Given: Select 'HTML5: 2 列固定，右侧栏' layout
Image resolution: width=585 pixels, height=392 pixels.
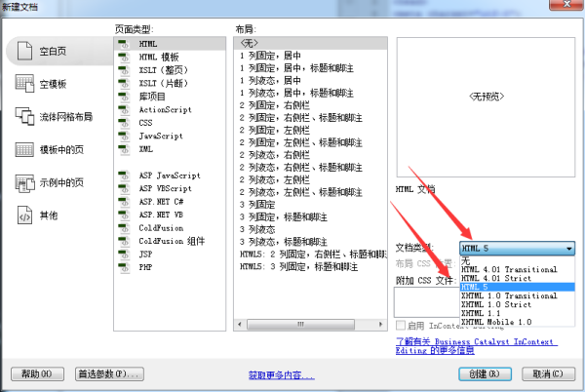Looking at the screenshot, I should click(310, 254).
